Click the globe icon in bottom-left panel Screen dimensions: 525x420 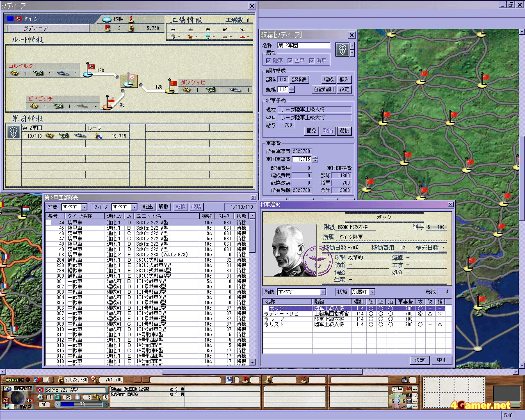click(x=18, y=397)
